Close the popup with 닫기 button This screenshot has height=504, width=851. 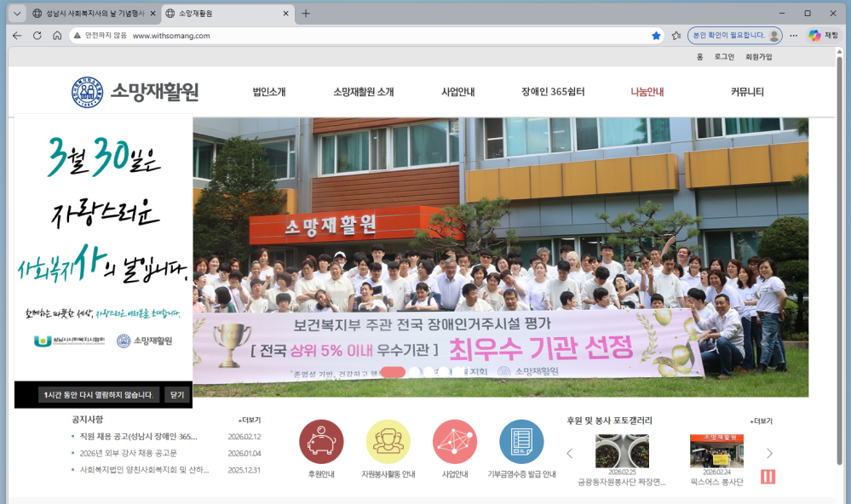click(x=177, y=395)
